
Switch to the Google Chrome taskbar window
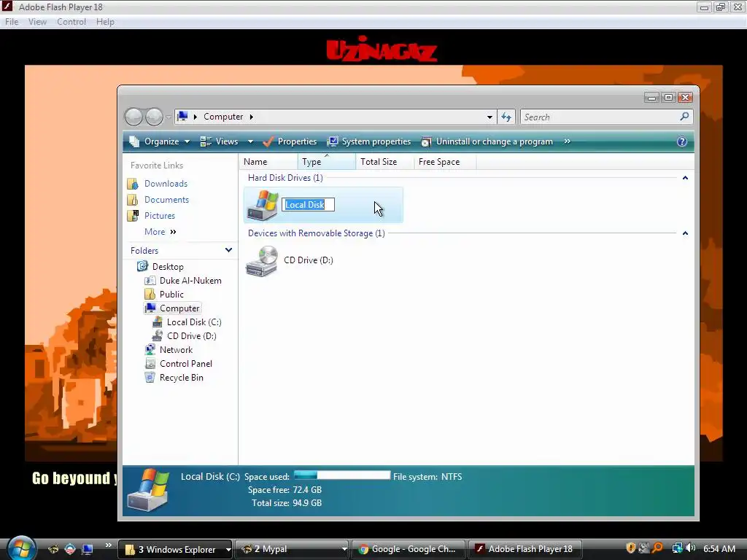click(409, 549)
